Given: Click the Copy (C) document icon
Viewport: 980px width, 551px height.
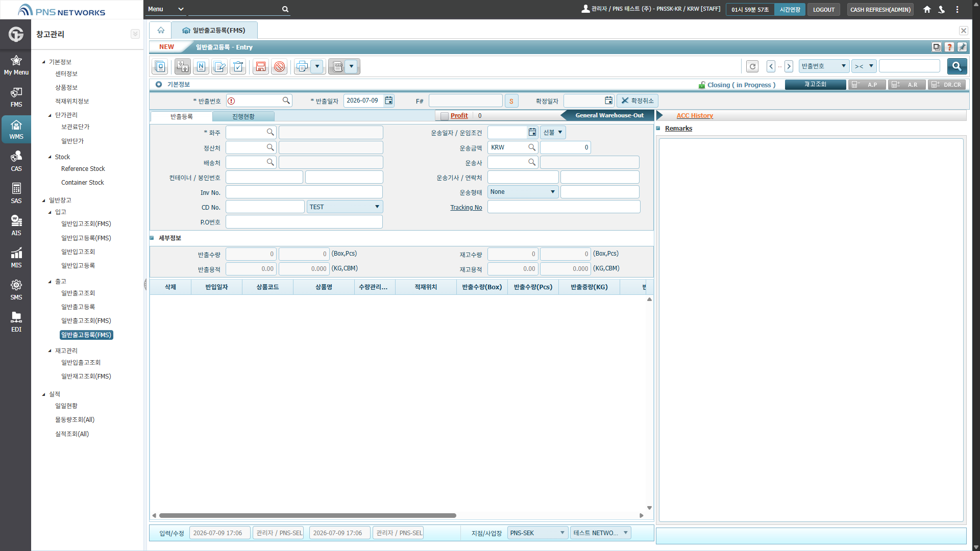Looking at the screenshot, I should pyautogui.click(x=160, y=67).
